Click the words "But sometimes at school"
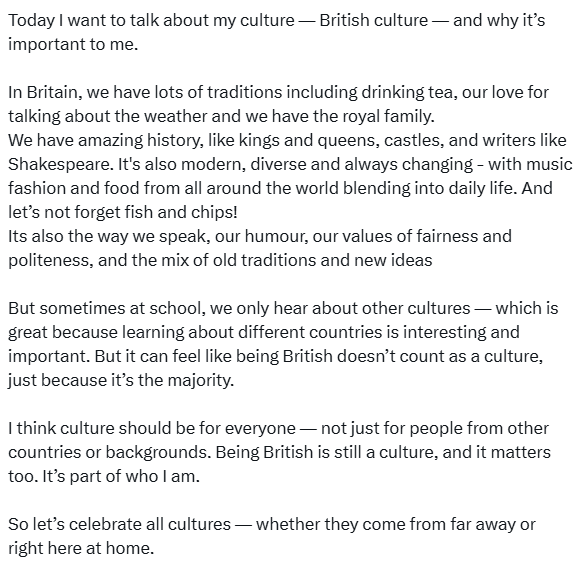Viewport: 574px width, 563px height. coord(105,308)
